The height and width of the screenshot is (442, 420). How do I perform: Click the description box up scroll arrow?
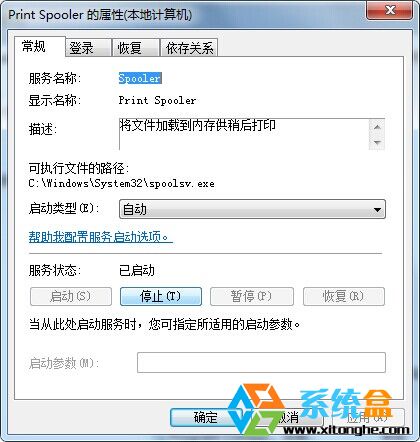tap(377, 127)
